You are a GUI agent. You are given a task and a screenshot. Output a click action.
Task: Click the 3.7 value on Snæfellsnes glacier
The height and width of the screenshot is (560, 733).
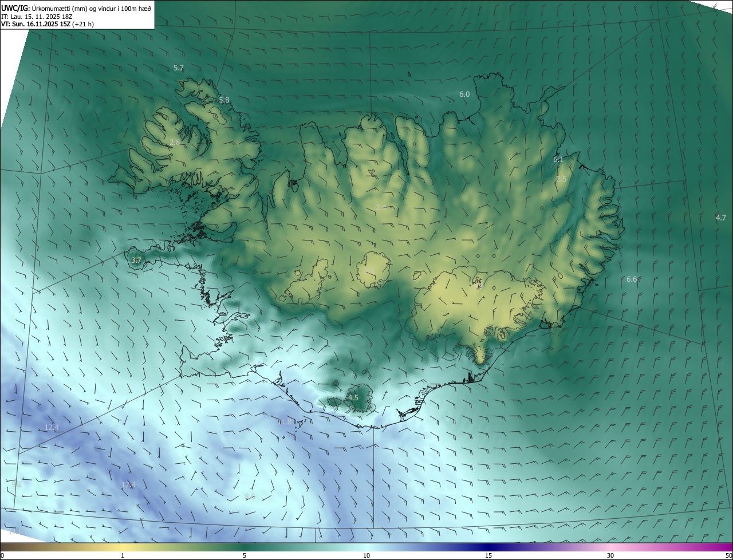pos(136,261)
